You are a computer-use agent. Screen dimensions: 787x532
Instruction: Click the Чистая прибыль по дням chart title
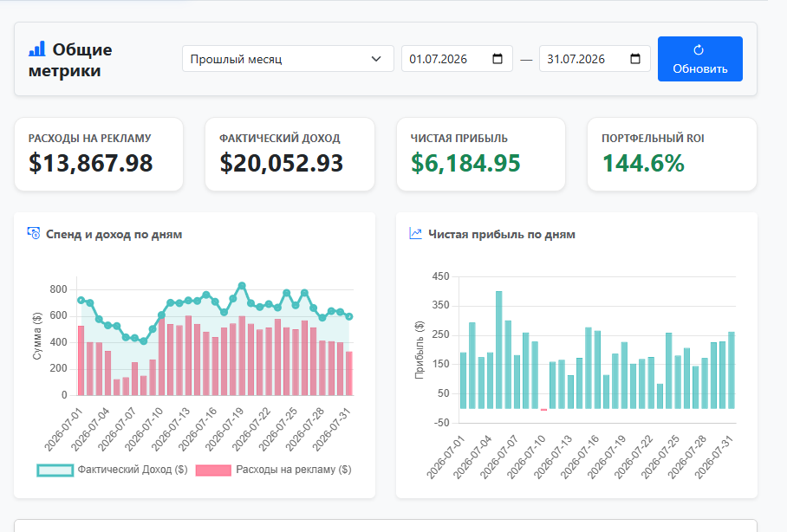[502, 235]
